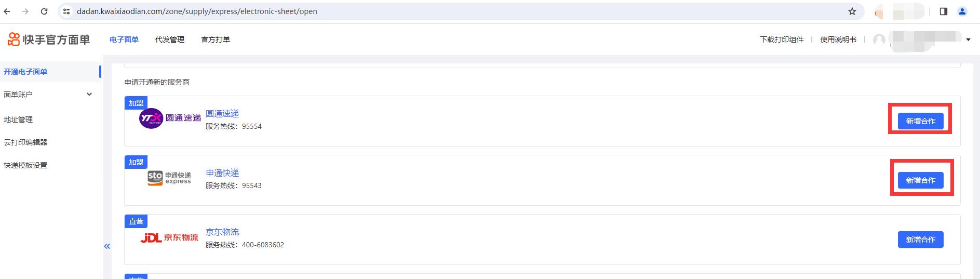
Task: Bookmark this page with star icon
Action: click(x=852, y=11)
